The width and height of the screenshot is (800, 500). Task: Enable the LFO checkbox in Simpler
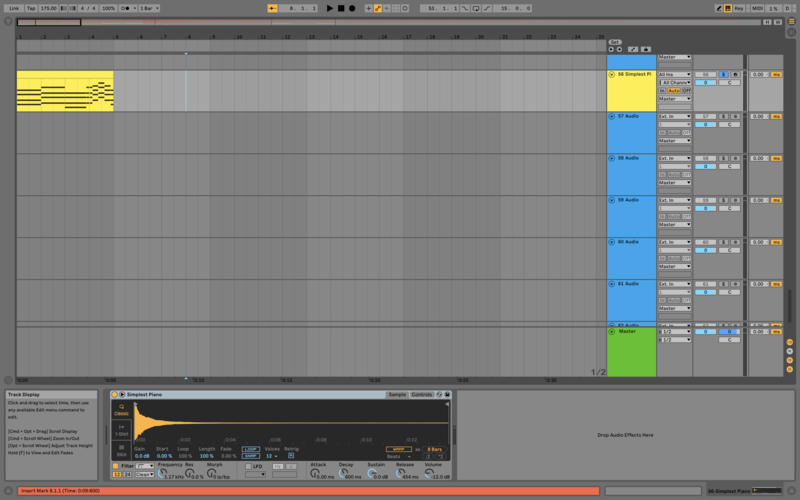tap(247, 466)
